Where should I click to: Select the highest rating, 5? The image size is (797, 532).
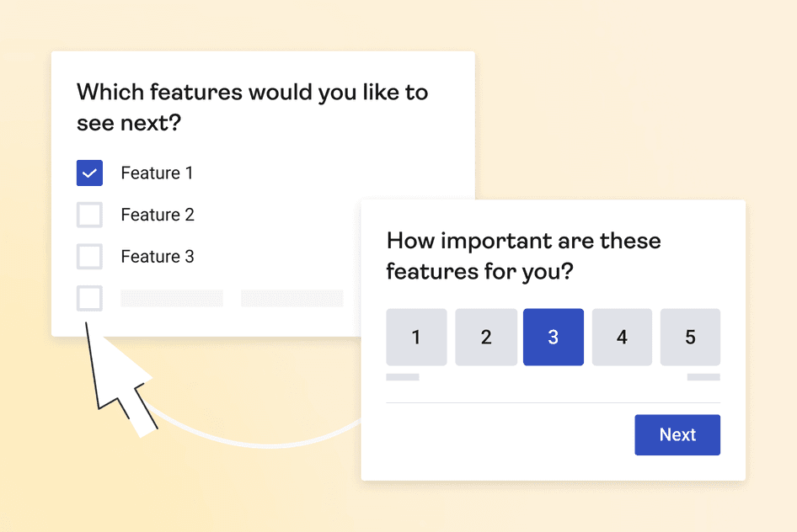(x=690, y=337)
